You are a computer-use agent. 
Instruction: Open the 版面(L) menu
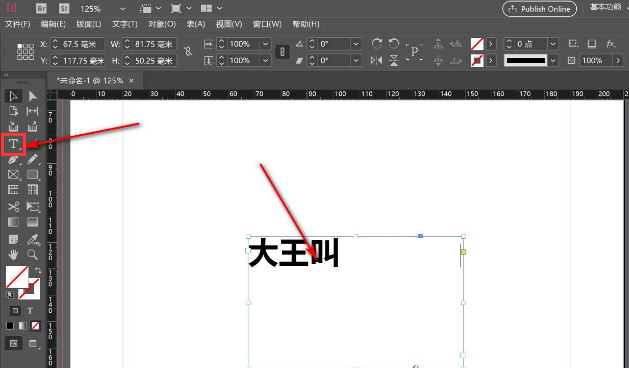pyautogui.click(x=89, y=24)
